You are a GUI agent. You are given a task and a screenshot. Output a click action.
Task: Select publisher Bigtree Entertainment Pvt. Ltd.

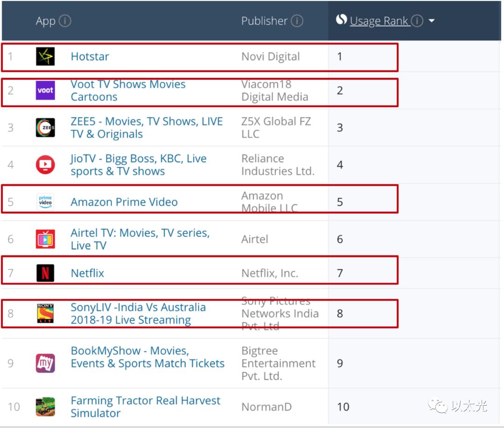(x=278, y=364)
